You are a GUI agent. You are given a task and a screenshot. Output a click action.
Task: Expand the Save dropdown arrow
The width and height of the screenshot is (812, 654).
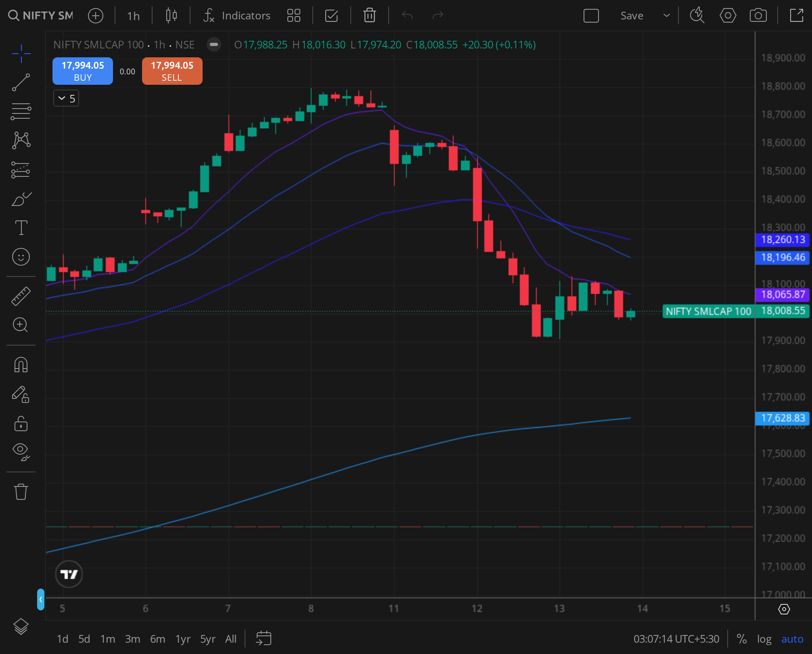pos(667,16)
